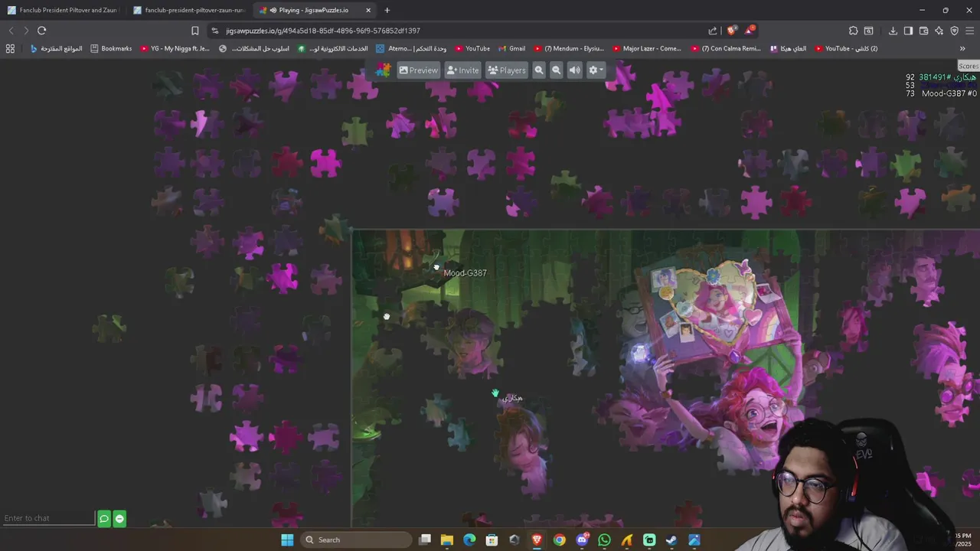
Task: Show the Players list
Action: (x=507, y=70)
